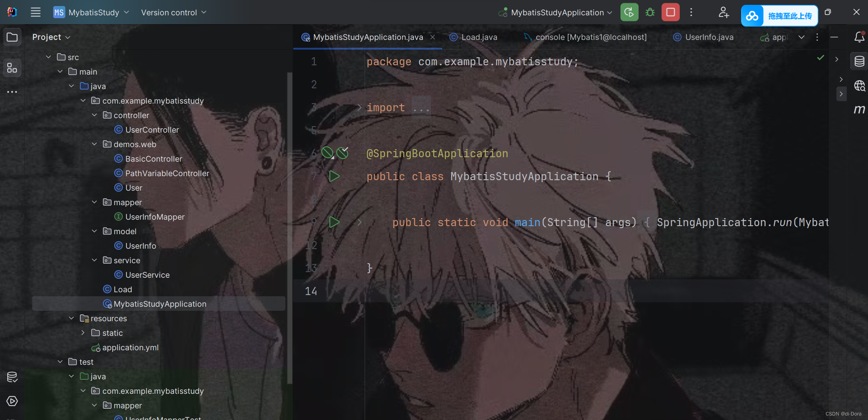Switch to the partially shown appl tab
The width and height of the screenshot is (868, 420).
coord(773,37)
